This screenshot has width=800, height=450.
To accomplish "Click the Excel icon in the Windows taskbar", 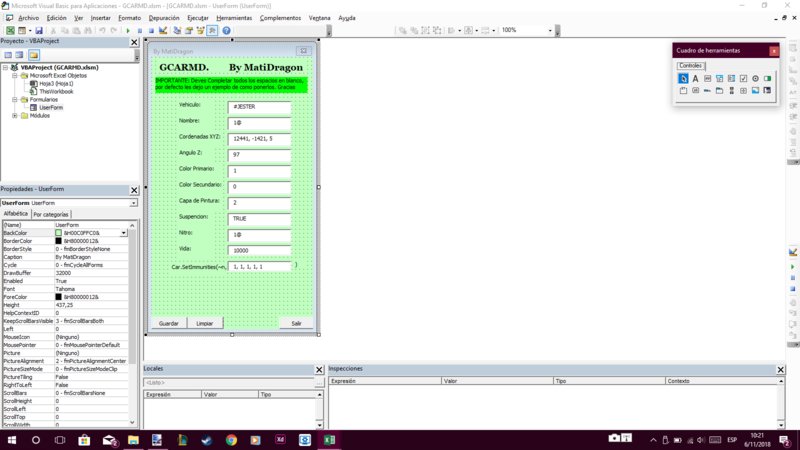I will click(x=328, y=439).
